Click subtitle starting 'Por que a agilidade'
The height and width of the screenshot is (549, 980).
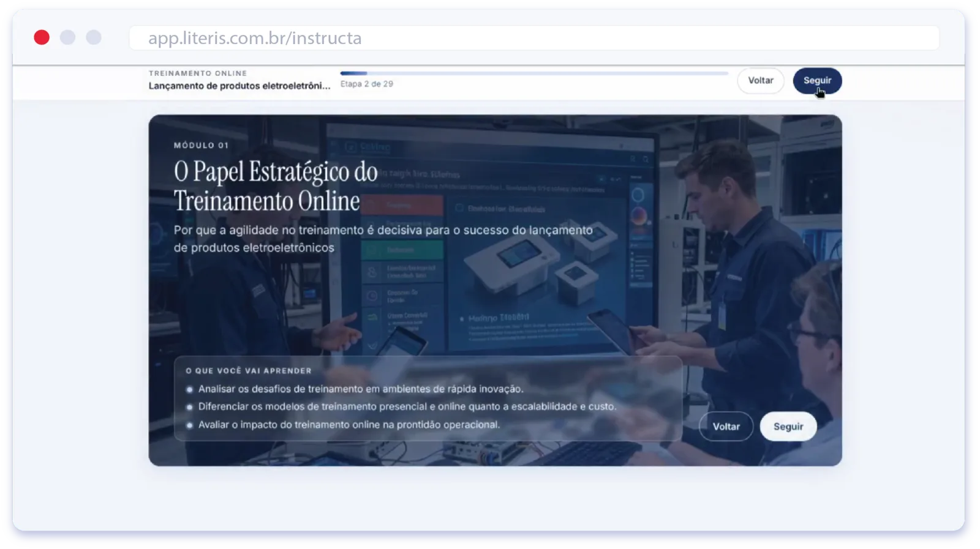tap(383, 239)
